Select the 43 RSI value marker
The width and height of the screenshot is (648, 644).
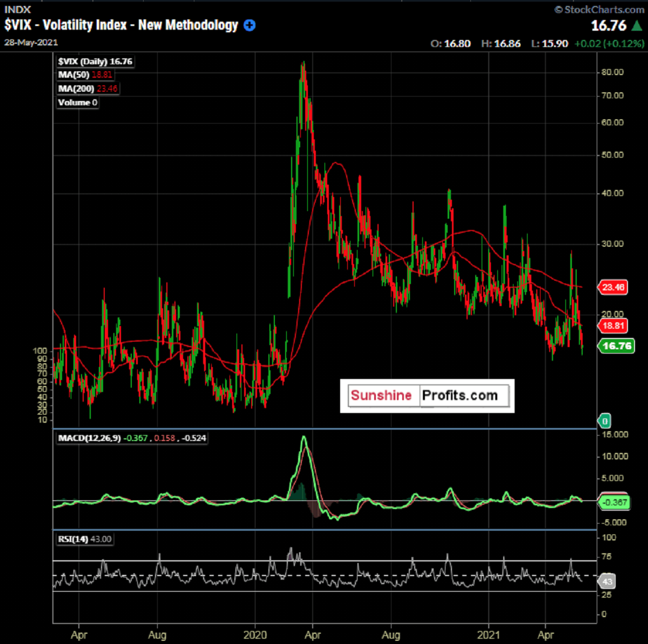click(x=607, y=581)
